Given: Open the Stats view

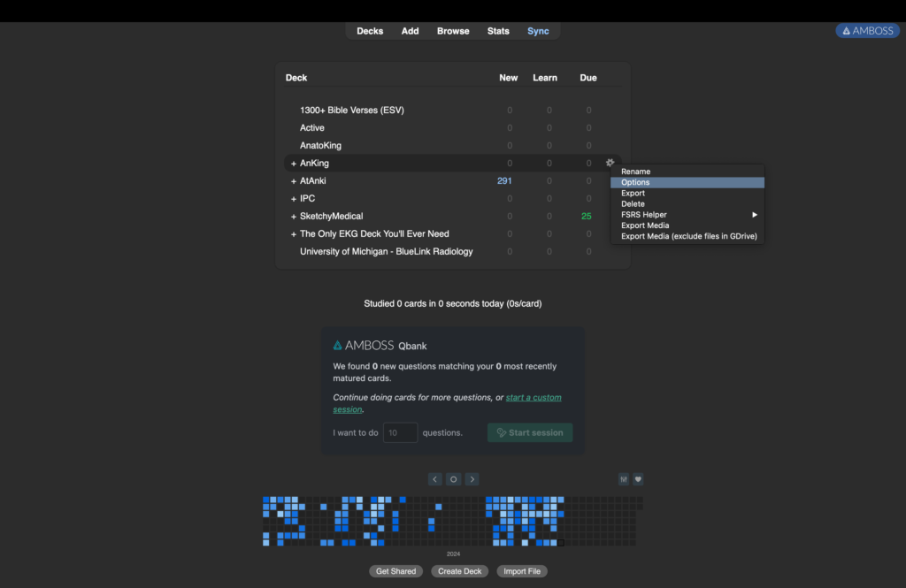Looking at the screenshot, I should (498, 31).
